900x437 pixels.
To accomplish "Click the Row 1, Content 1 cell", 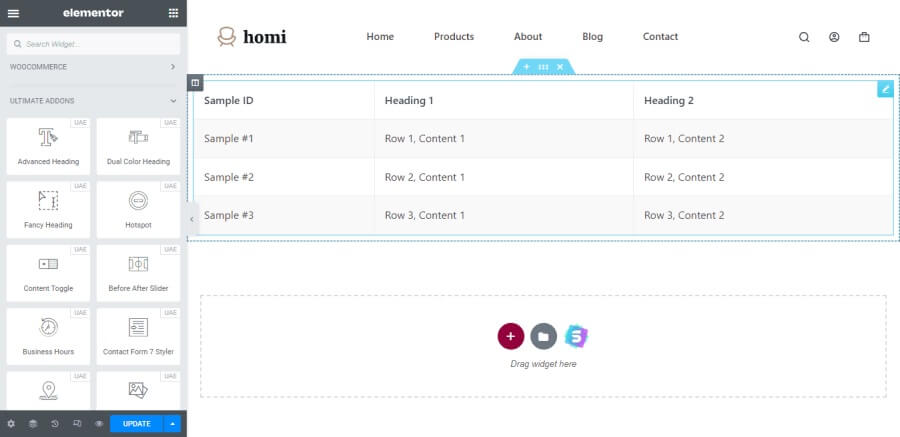I will tap(504, 138).
